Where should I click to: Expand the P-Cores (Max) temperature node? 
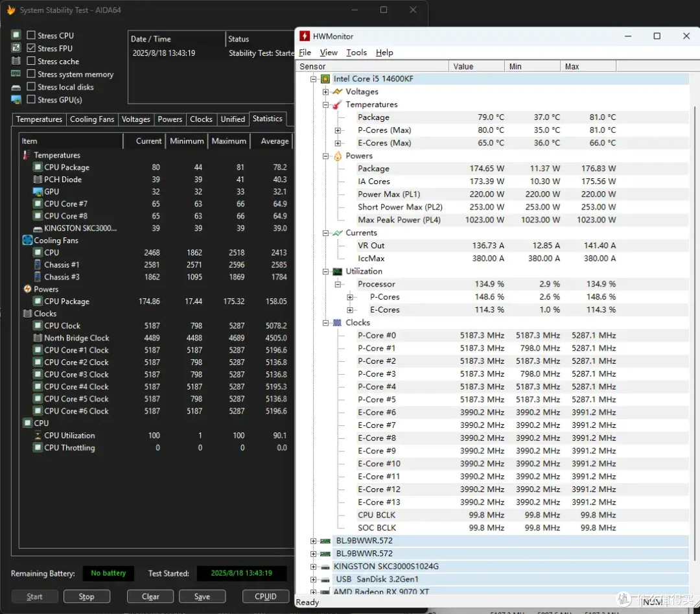pos(338,130)
